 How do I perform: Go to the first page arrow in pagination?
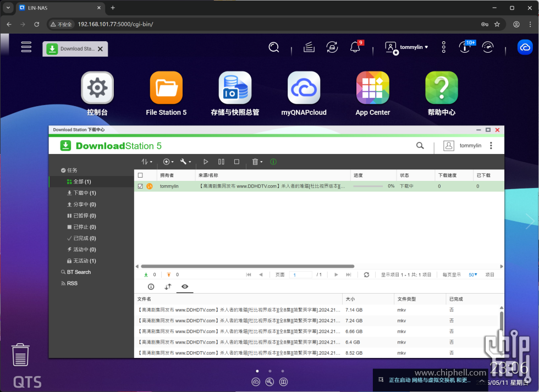(249, 274)
